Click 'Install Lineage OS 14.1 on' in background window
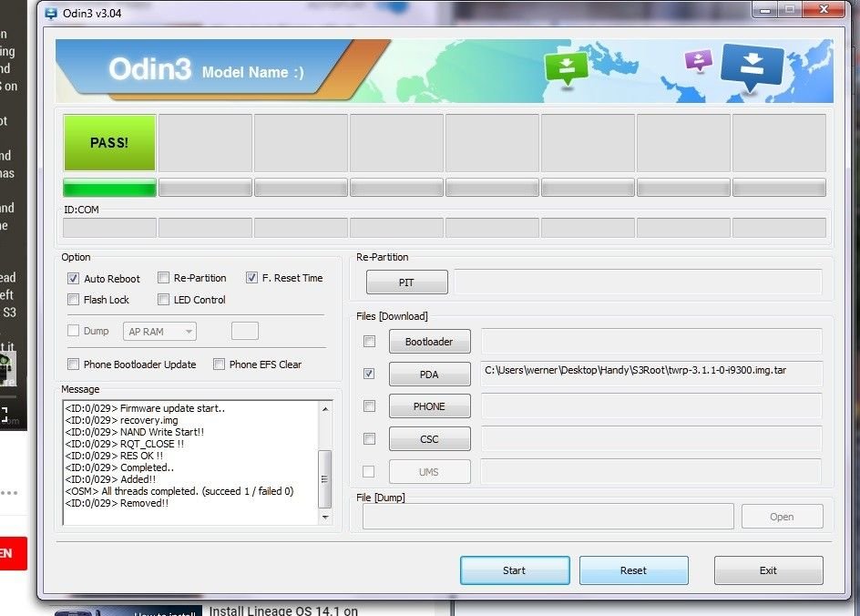Viewport: 860px width, 616px height. (283, 610)
